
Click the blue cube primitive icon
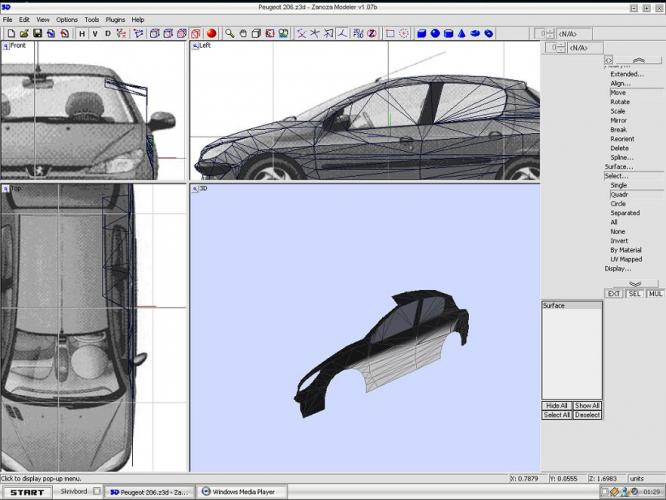pyautogui.click(x=422, y=33)
